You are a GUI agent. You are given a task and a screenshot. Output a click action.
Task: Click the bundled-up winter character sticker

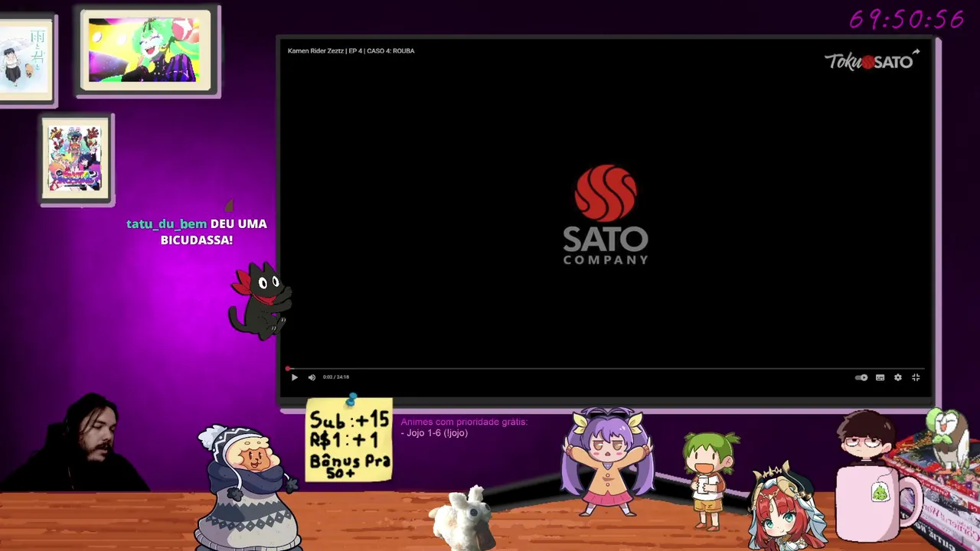click(x=247, y=488)
